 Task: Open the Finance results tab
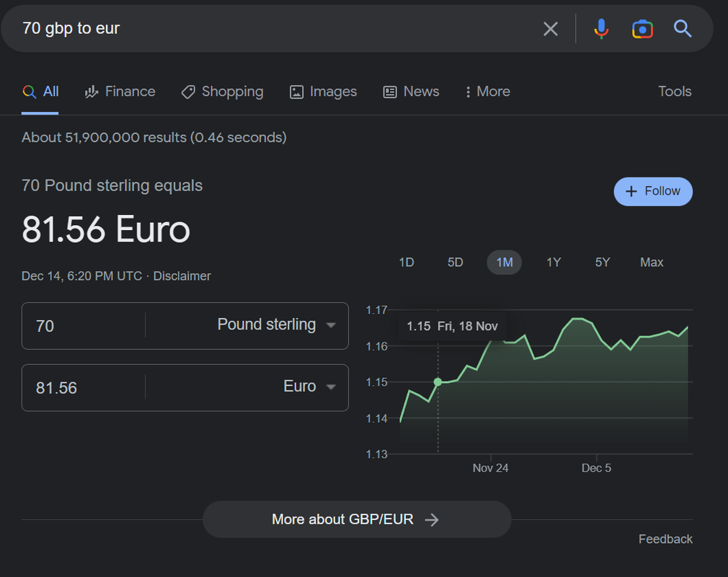coord(120,92)
